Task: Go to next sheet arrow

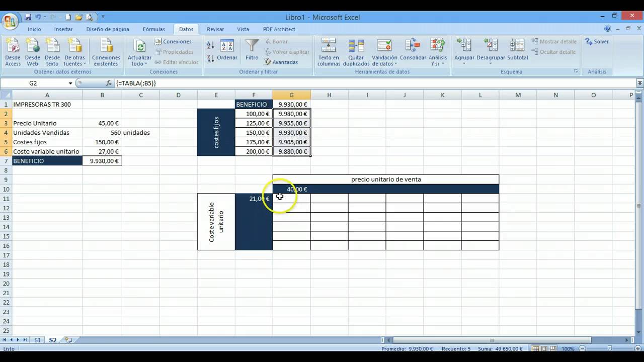Action: 18,340
